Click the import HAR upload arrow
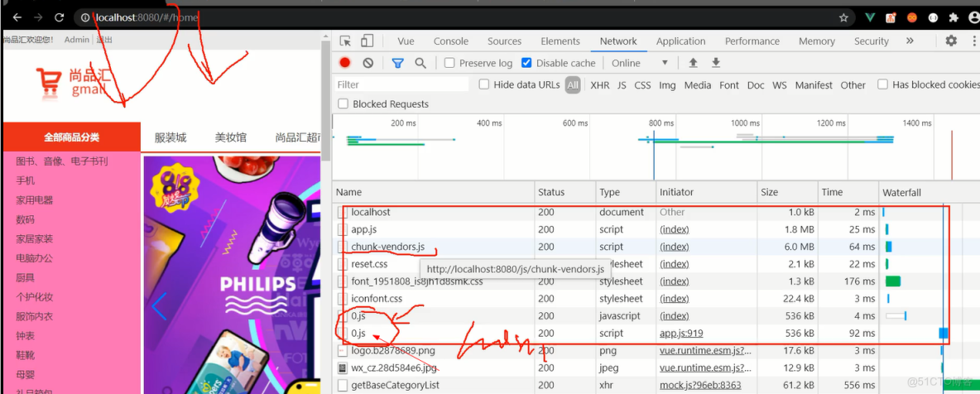This screenshot has height=394, width=980. point(693,63)
